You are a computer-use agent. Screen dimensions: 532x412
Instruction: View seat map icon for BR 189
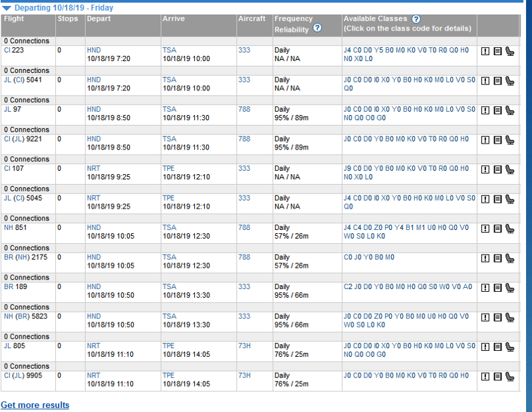point(509,288)
